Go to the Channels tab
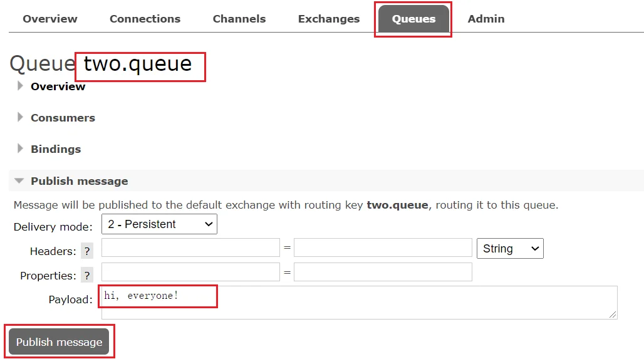Viewport: 644px width, 359px height. [239, 19]
